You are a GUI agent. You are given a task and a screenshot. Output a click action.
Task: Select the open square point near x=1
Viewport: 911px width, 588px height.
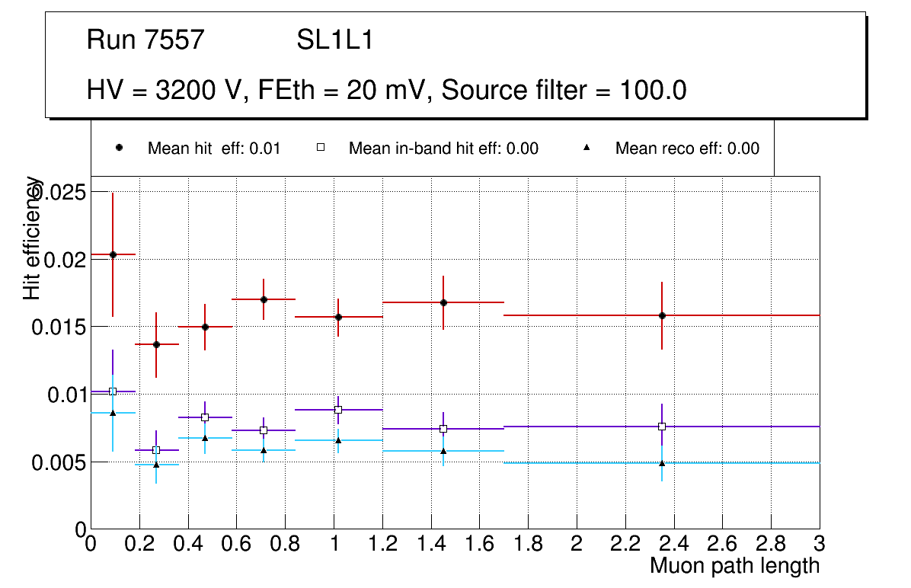pos(338,410)
